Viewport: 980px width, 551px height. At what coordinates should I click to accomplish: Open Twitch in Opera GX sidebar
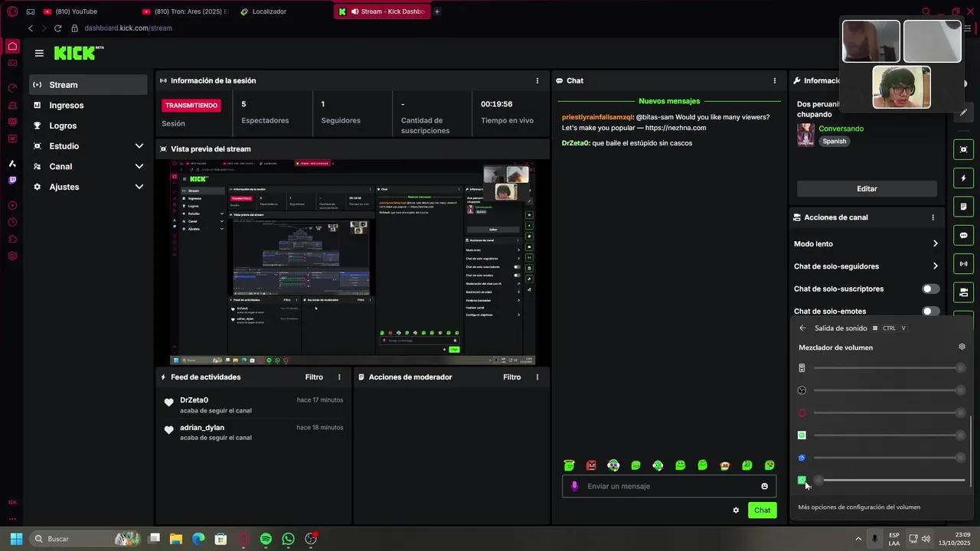coord(12,181)
